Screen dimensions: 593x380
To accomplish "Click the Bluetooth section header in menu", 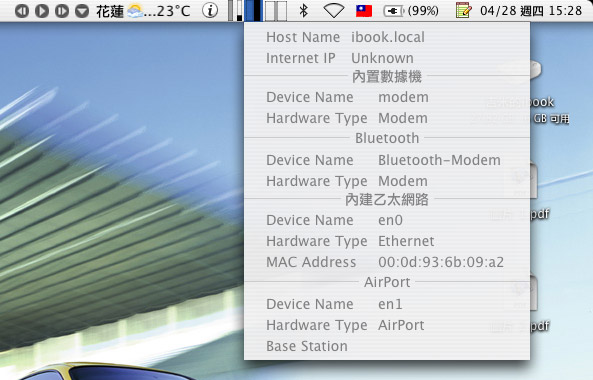I will click(x=387, y=138).
